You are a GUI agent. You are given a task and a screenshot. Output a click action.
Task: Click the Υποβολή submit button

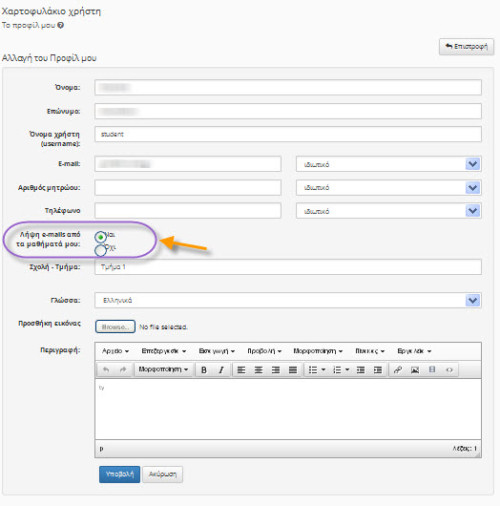click(x=119, y=474)
